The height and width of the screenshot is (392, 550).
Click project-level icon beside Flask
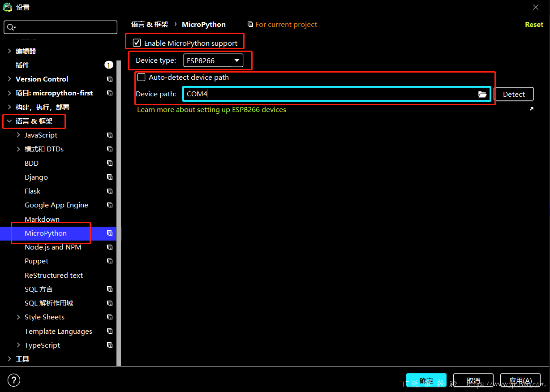(109, 191)
